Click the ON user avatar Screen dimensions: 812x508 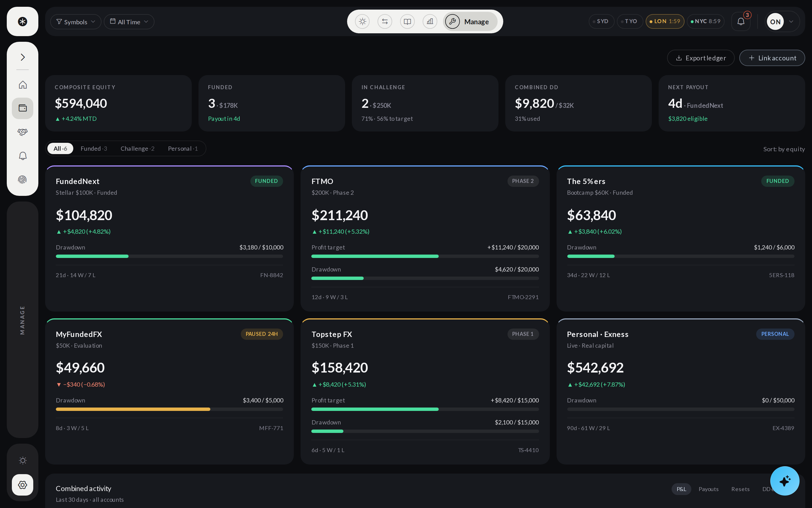pyautogui.click(x=775, y=21)
